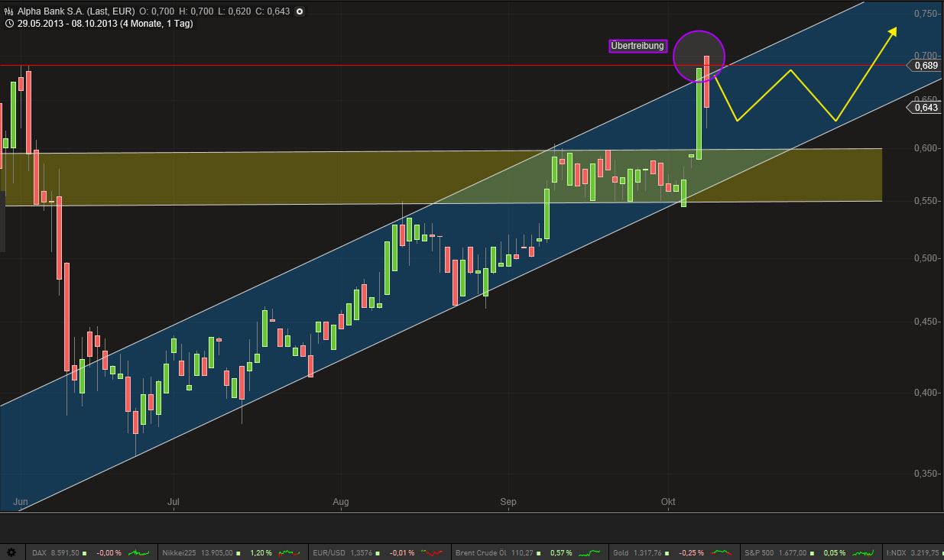
Task: Click the Gold mini sparkline chart
Action: (x=722, y=552)
